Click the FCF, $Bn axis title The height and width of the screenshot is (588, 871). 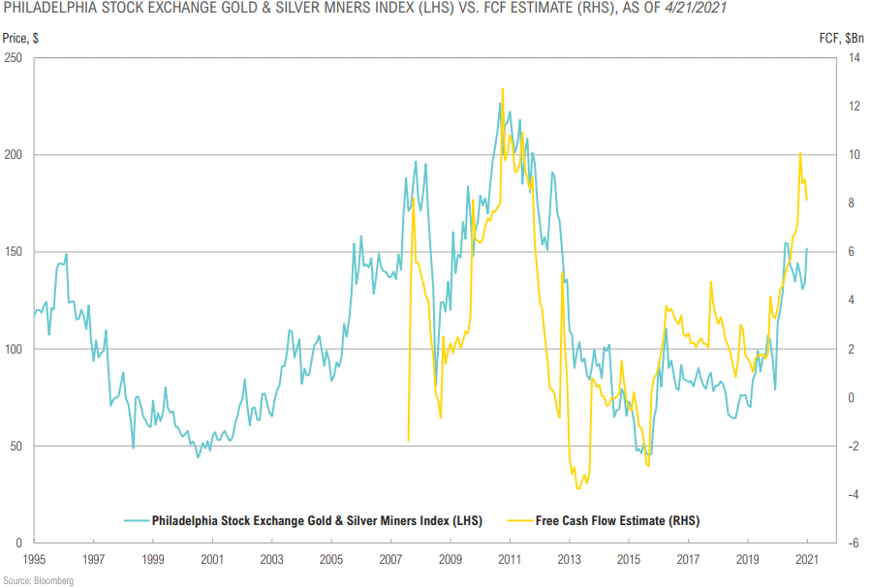coord(841,39)
